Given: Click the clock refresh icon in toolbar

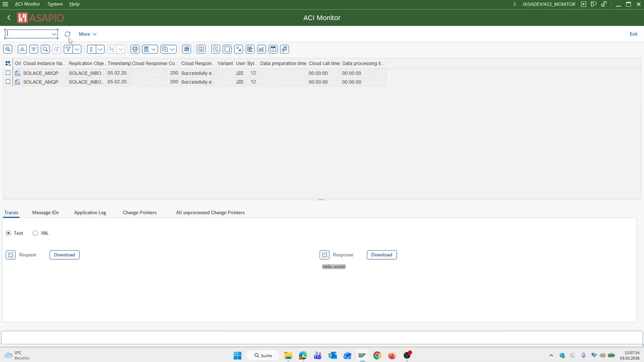Looking at the screenshot, I should [x=215, y=49].
